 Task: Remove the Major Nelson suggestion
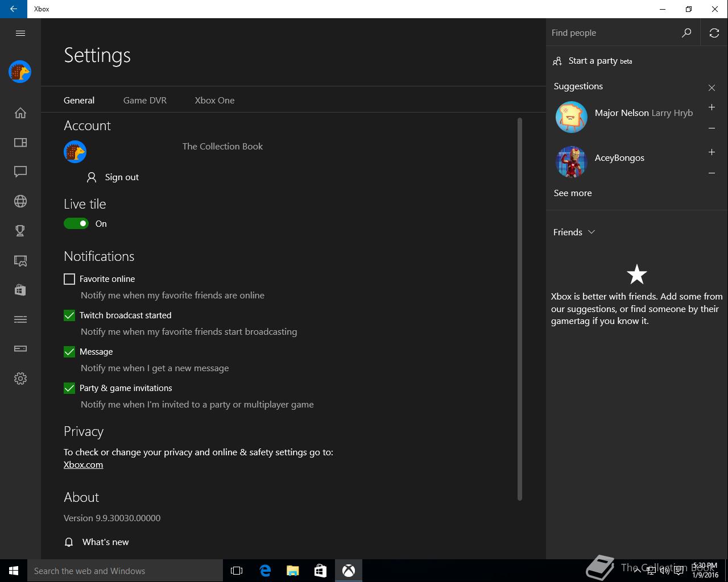click(712, 128)
